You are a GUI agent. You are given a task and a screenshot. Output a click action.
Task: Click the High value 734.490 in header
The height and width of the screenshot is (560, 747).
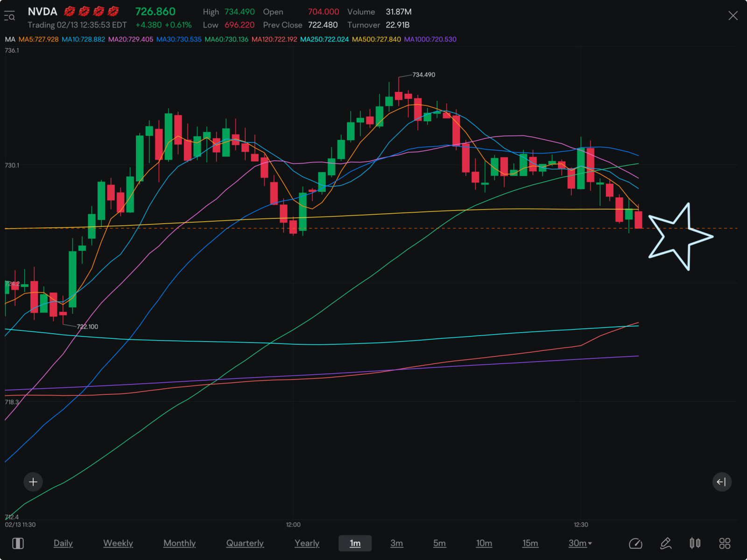240,12
